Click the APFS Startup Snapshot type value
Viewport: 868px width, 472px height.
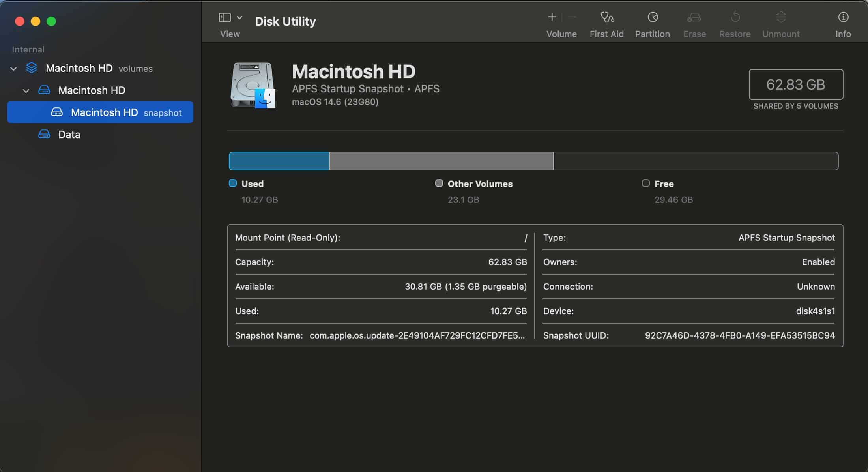click(787, 238)
